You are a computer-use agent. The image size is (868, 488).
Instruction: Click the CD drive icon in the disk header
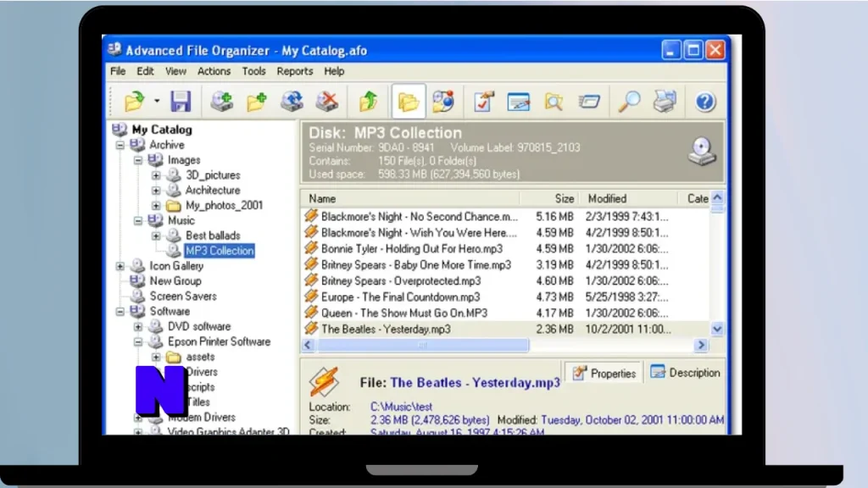pos(702,152)
